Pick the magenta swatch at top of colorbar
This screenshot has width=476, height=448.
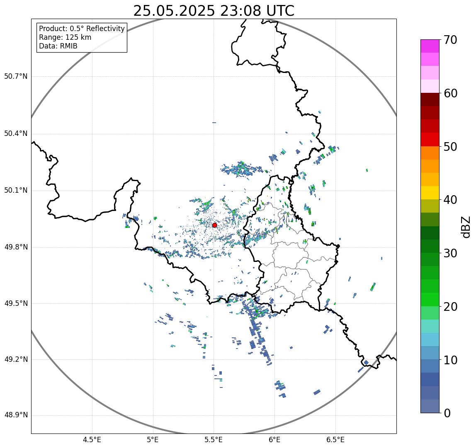(x=430, y=46)
